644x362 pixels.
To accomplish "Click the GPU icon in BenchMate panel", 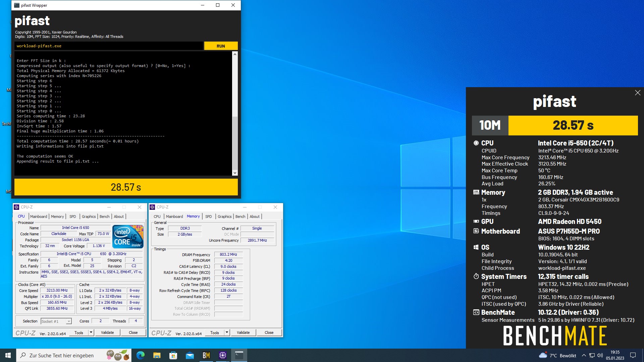I will pos(476,222).
